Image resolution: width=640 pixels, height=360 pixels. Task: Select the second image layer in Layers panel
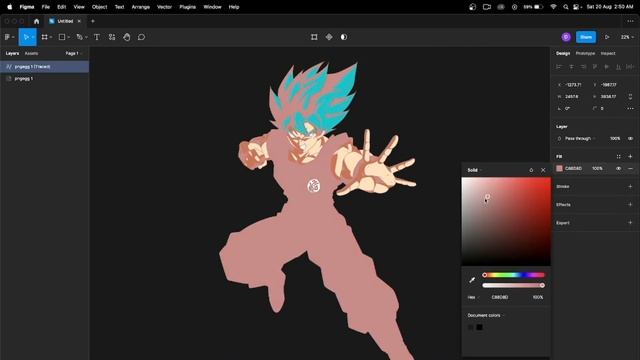pyautogui.click(x=44, y=79)
